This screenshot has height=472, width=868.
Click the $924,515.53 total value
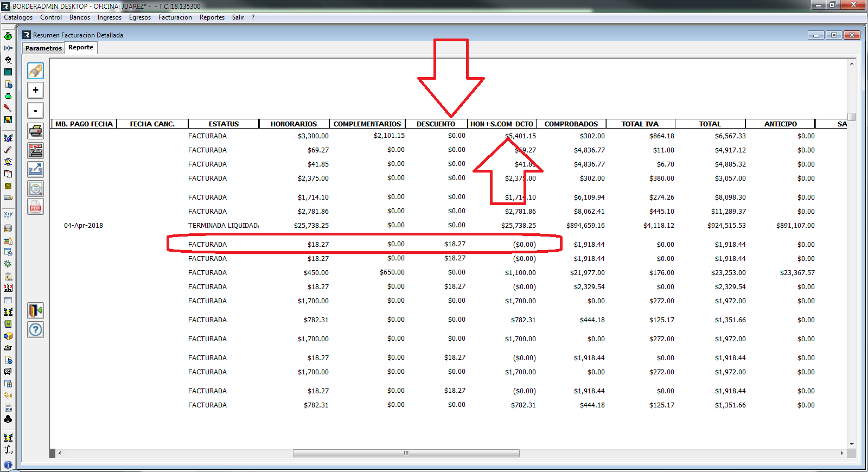click(x=726, y=226)
